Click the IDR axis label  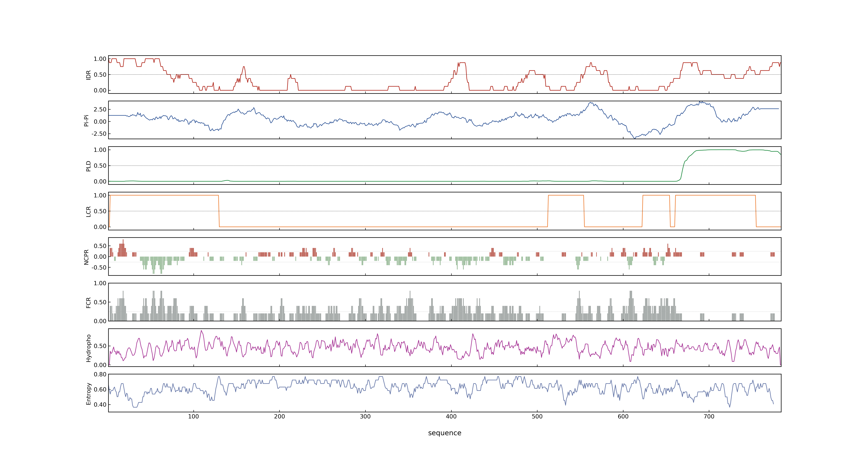[x=88, y=75]
